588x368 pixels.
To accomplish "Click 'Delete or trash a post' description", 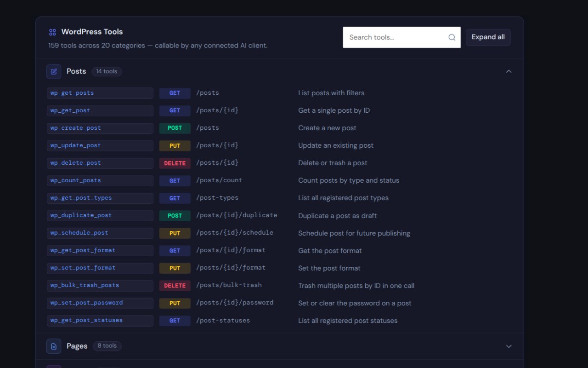I will (x=333, y=163).
